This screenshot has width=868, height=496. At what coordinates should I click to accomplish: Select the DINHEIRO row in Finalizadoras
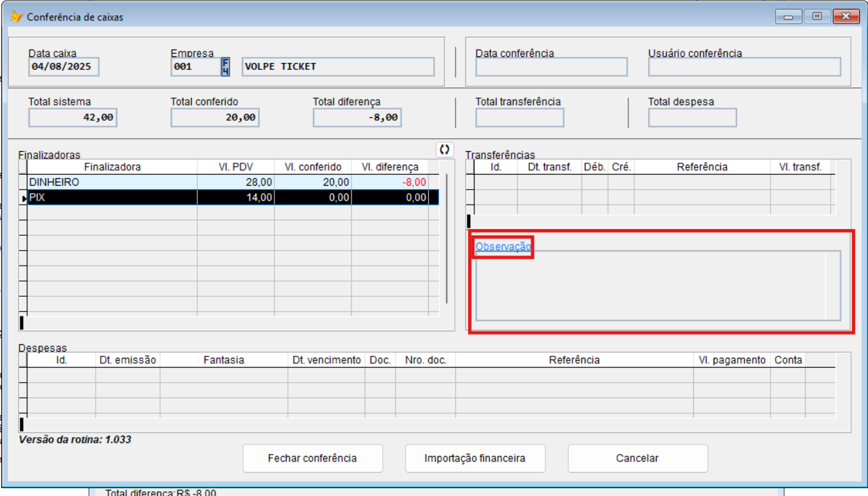233,182
